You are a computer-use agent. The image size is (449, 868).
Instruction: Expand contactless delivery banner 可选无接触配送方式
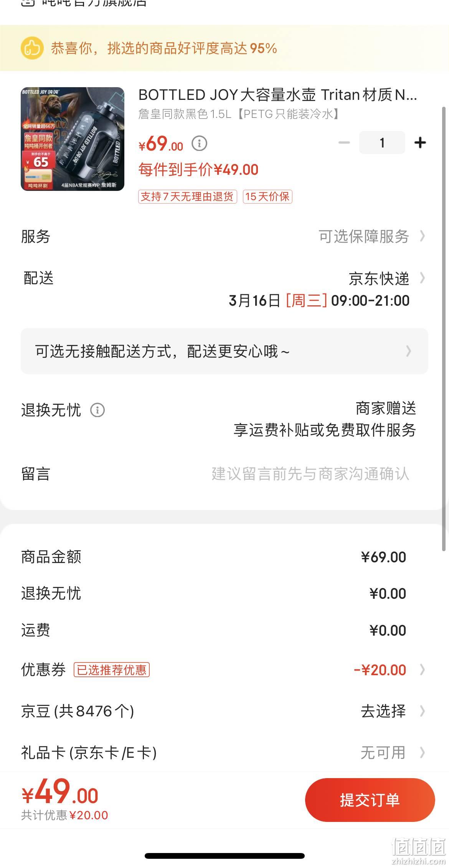coord(225,351)
